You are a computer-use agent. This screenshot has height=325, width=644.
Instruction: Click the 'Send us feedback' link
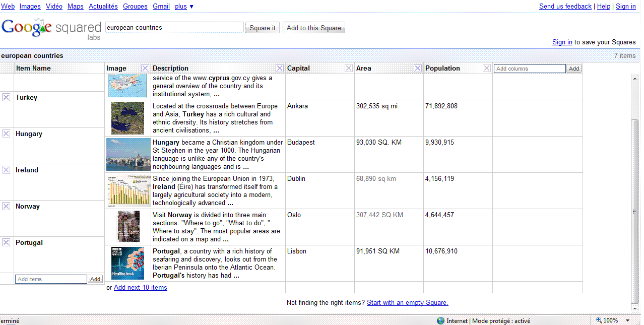click(565, 7)
